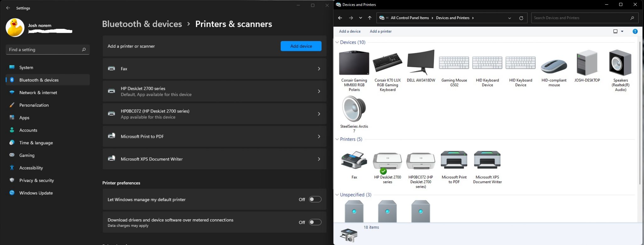Click All Control Panel Items breadcrumb
The height and width of the screenshot is (245, 644).
point(410,18)
